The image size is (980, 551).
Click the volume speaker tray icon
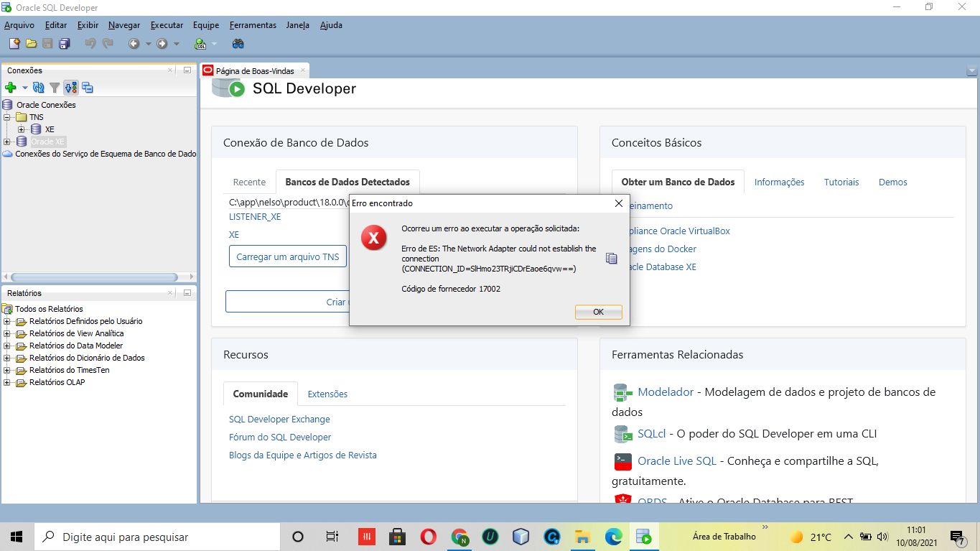882,537
